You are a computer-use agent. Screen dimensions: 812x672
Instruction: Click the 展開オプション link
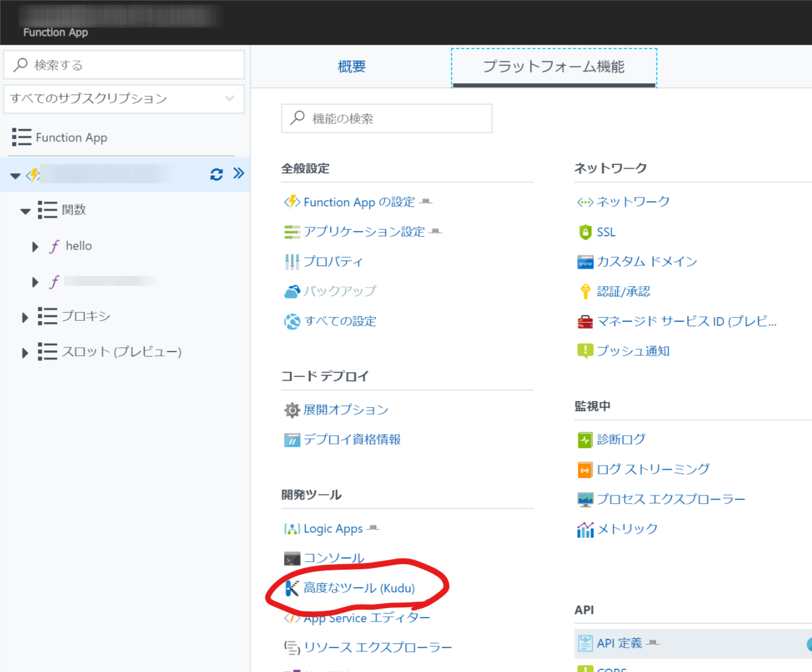(346, 410)
